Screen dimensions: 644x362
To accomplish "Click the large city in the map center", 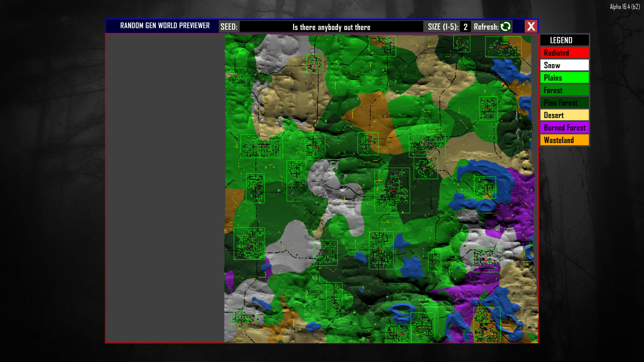I will tap(392, 191).
